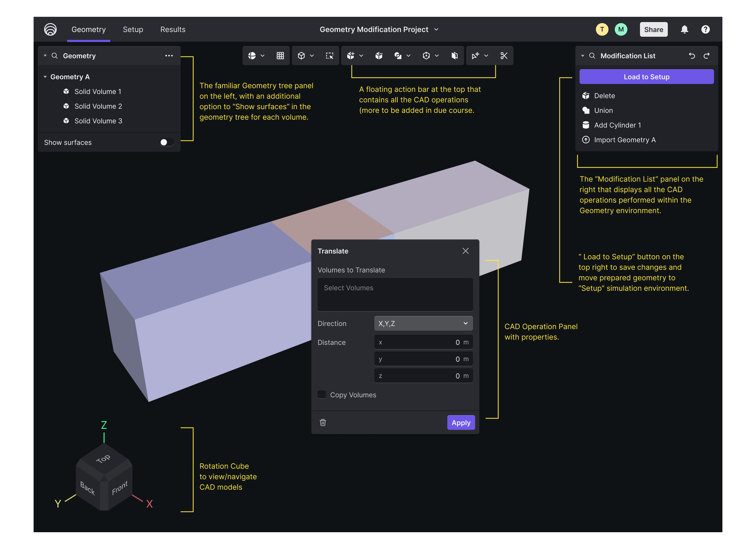Click the undo arrow icon in Modification List
Image resolution: width=756 pixels, height=549 pixels.
(692, 56)
